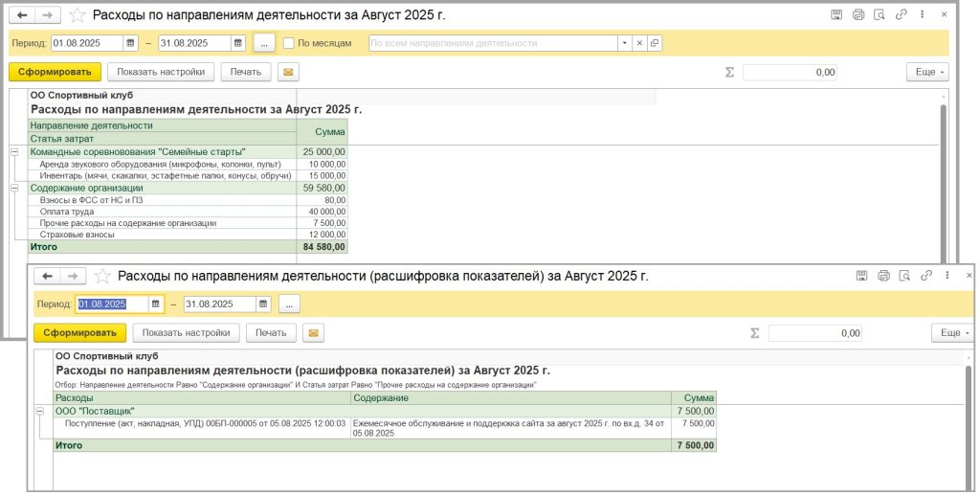The image size is (980, 495).
Task: Click the save icon in the main report window
Action: coord(836,15)
